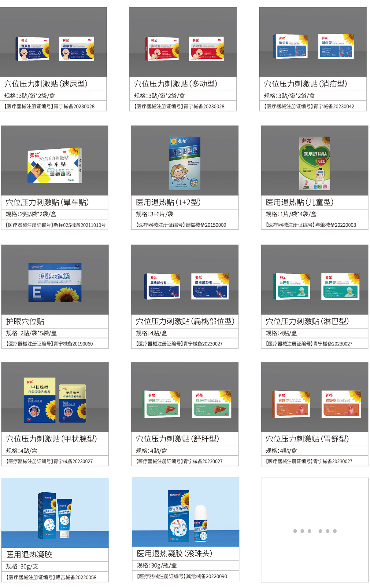
Task: Open the 医用退热凝胶 滚珠头 product image
Action: (186, 512)
